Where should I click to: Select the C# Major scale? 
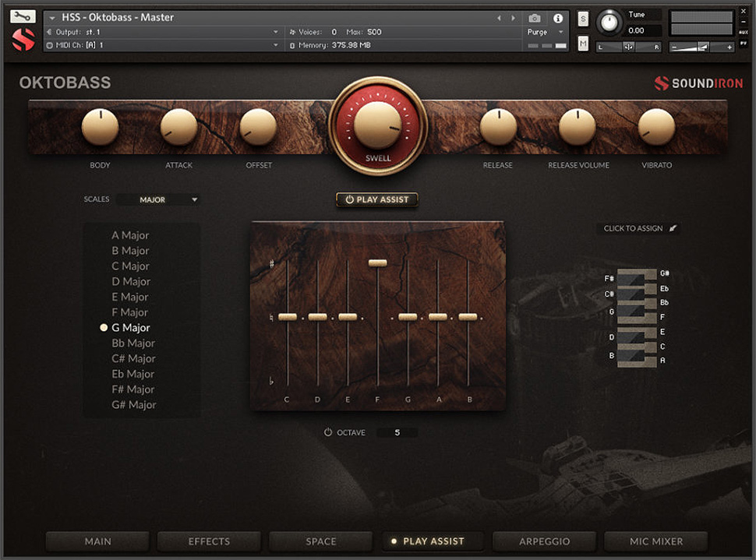point(133,358)
